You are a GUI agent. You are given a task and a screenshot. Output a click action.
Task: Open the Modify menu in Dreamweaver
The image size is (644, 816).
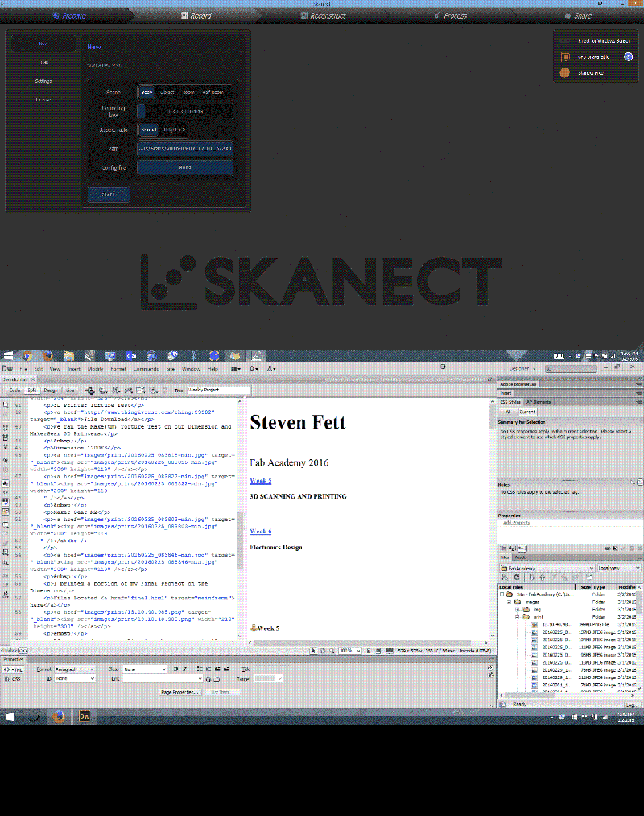pyautogui.click(x=95, y=368)
